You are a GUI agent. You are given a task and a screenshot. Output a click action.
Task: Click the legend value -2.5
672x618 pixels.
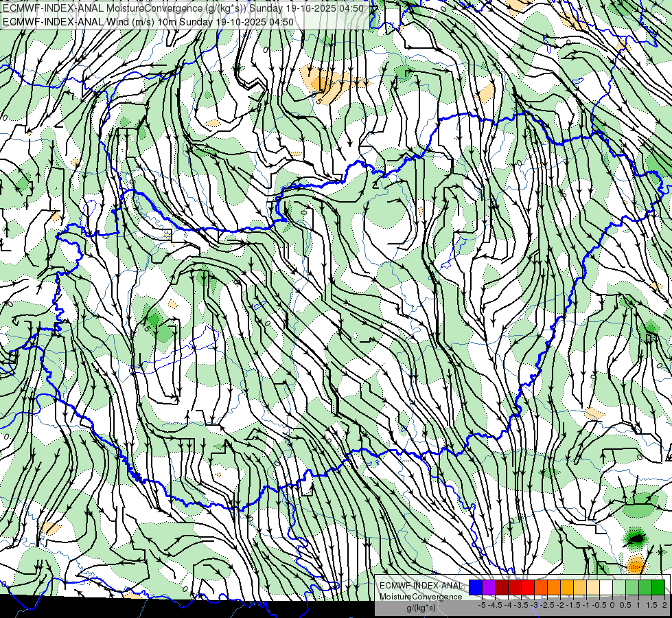coord(547,605)
